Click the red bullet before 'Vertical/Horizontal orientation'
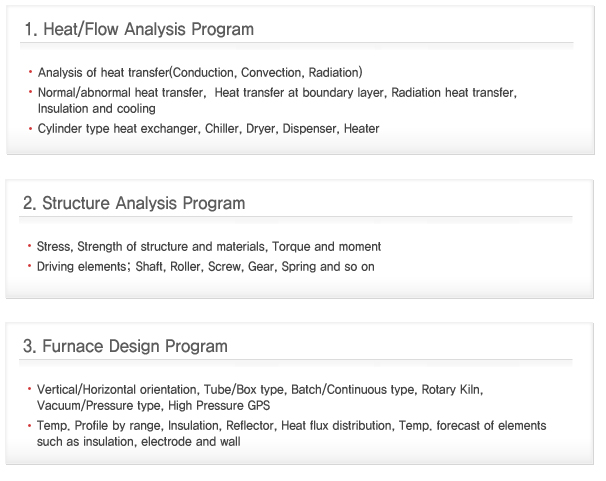The height and width of the screenshot is (481, 606). point(29,389)
